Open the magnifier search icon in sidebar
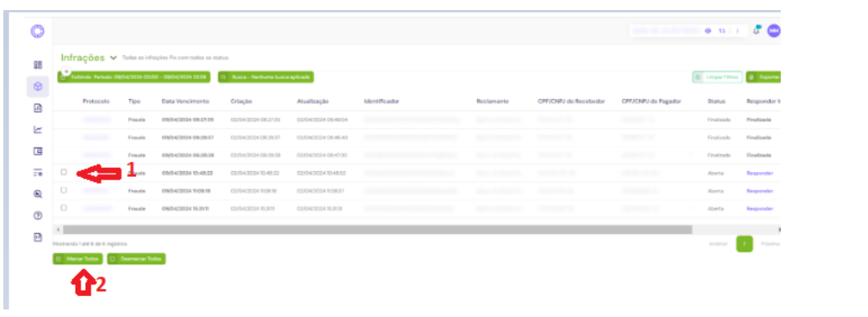This screenshot has height=317, width=868. 38,195
